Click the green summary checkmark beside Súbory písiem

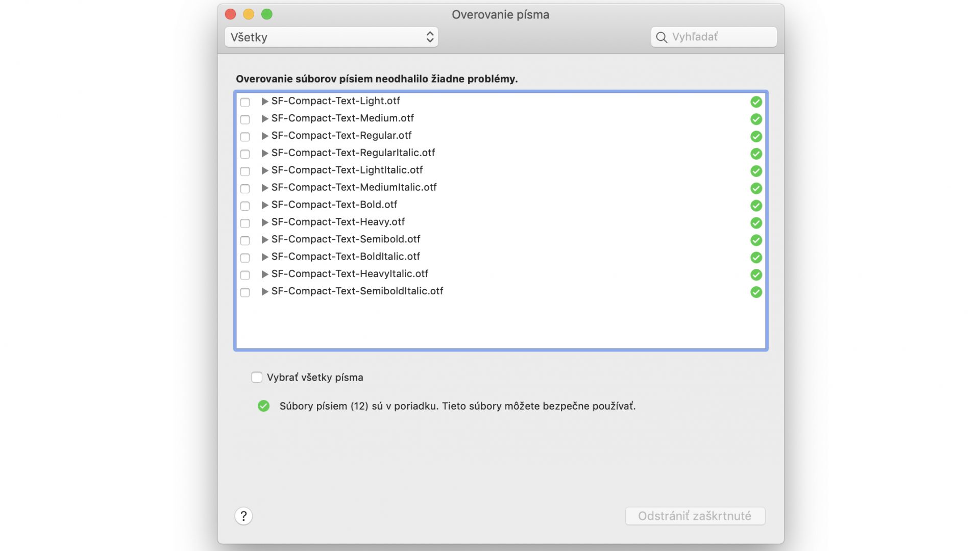263,406
